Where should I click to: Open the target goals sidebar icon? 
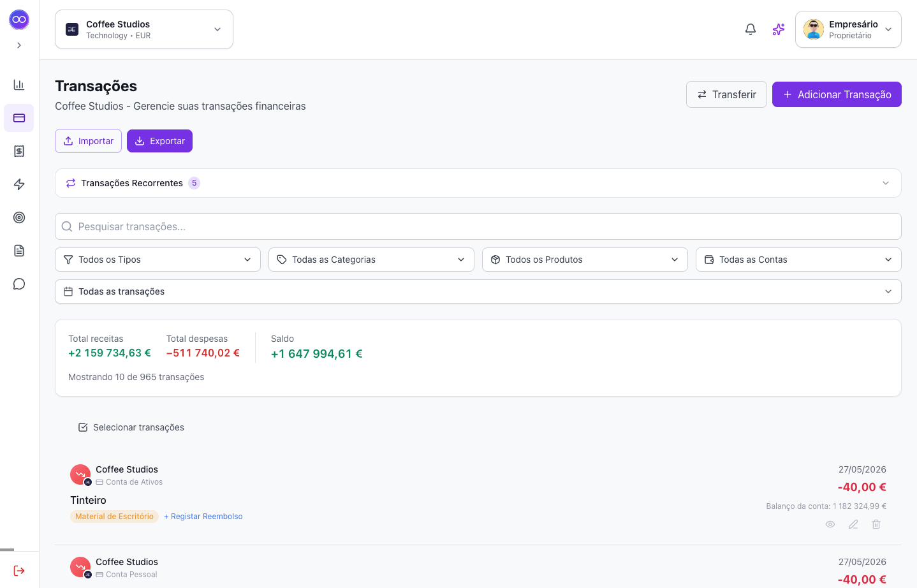pyautogui.click(x=19, y=217)
